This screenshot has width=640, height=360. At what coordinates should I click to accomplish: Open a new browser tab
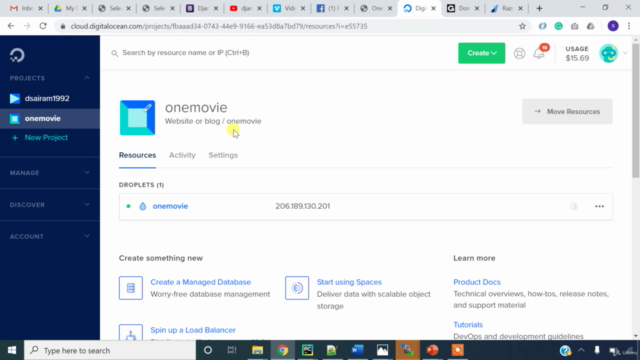[539, 8]
